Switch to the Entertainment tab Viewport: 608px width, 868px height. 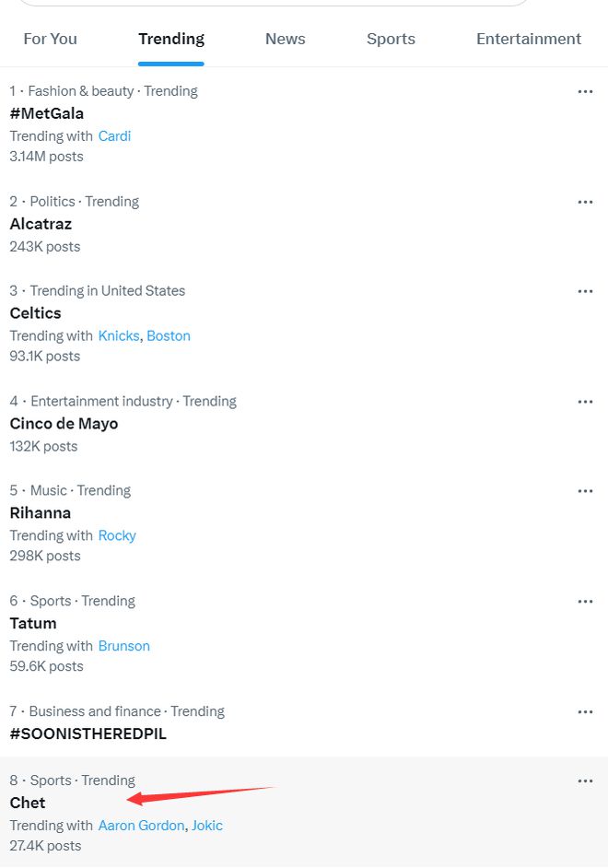[x=529, y=39]
